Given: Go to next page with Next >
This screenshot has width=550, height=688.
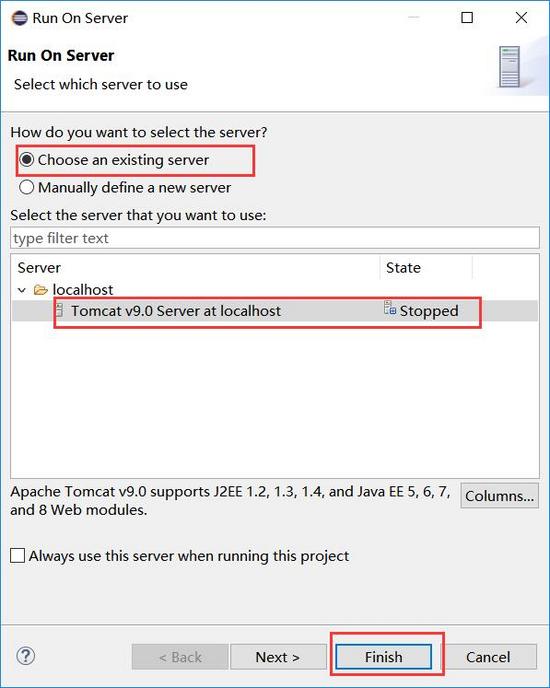Looking at the screenshot, I should tap(278, 657).
